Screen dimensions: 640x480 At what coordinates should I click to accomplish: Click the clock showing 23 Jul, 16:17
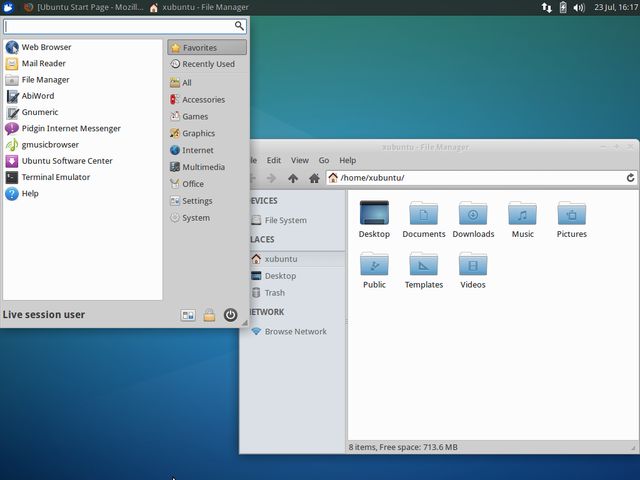pyautogui.click(x=616, y=7)
